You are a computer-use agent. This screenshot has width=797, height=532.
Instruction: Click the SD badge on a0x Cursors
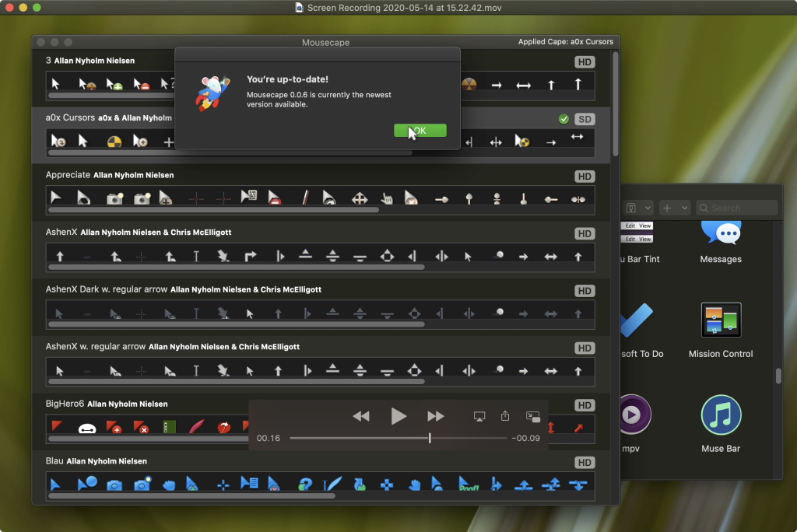[585, 119]
